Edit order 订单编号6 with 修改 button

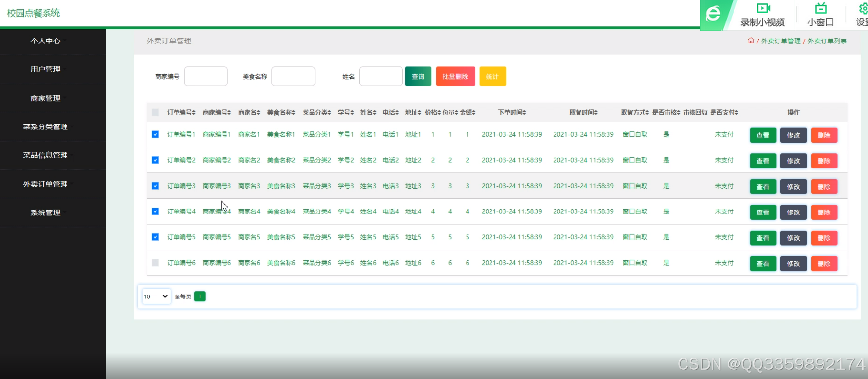pyautogui.click(x=793, y=264)
